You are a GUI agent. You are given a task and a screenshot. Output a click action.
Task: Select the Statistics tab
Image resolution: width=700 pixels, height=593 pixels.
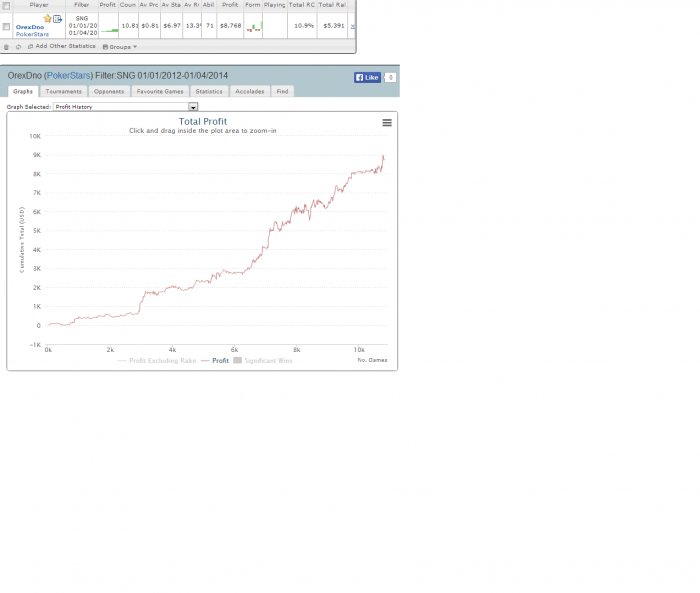(209, 91)
